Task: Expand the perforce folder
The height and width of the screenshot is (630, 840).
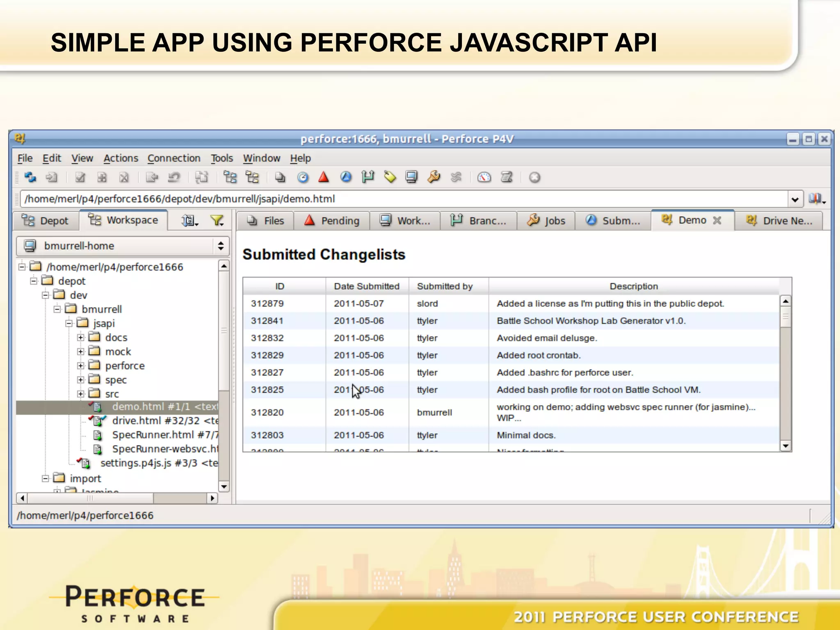Action: tap(81, 365)
